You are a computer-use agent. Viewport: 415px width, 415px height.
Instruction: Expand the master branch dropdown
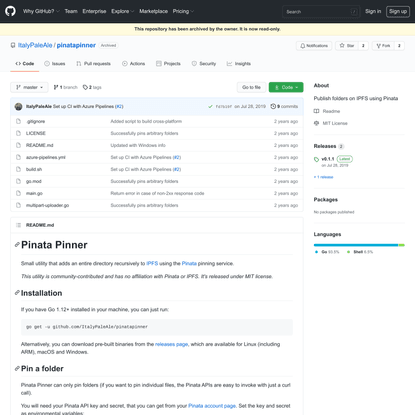29,87
